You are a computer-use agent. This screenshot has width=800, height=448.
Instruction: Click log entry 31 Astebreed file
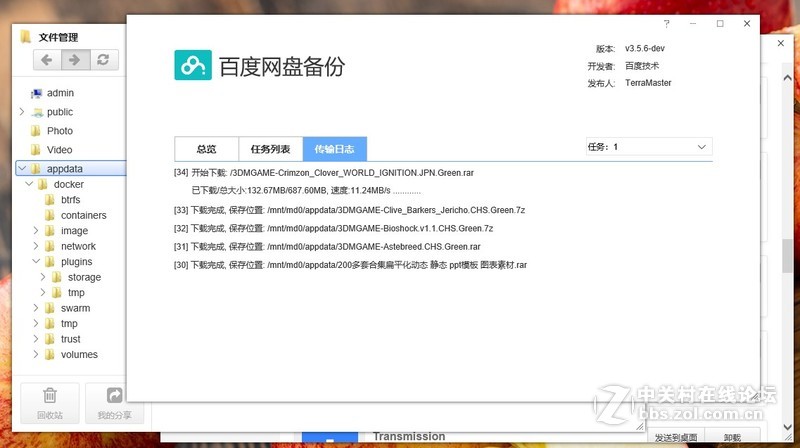click(327, 246)
